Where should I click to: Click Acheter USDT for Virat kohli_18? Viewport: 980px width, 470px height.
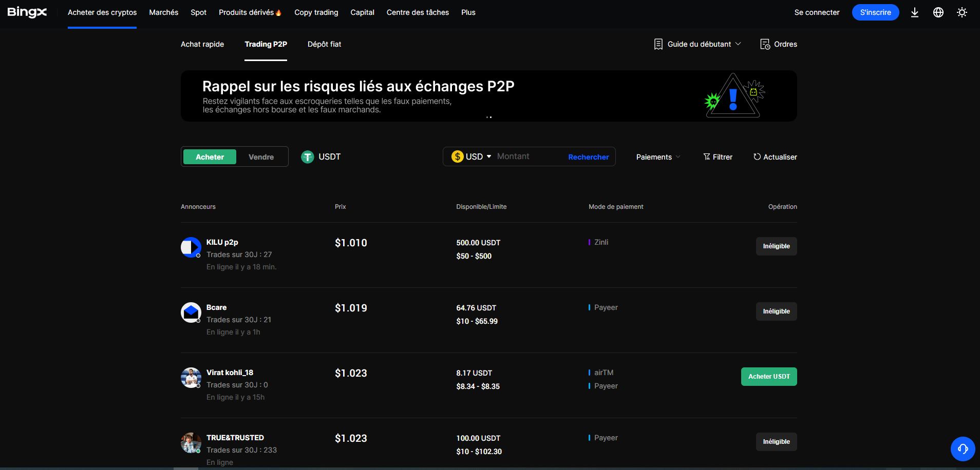769,377
